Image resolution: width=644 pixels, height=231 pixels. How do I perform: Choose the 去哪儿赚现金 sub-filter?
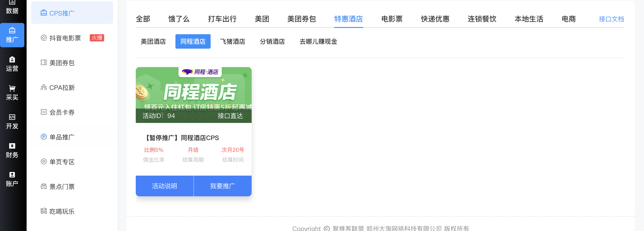coord(318,41)
